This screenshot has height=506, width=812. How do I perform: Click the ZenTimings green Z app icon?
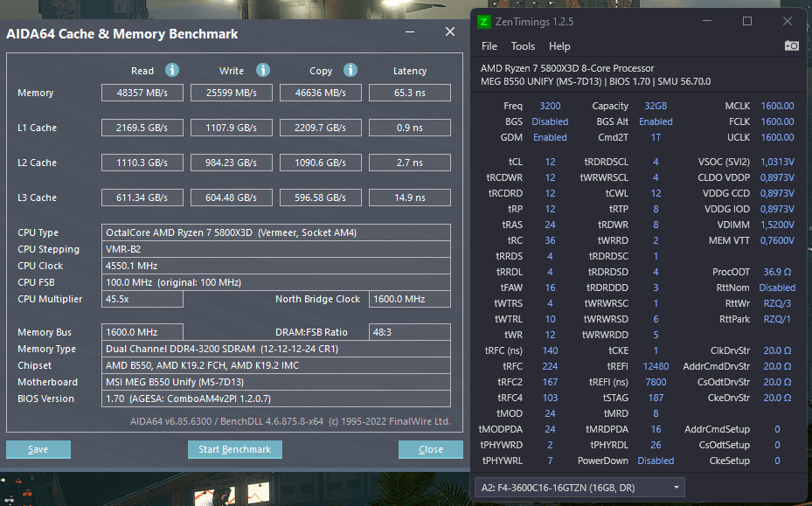483,22
